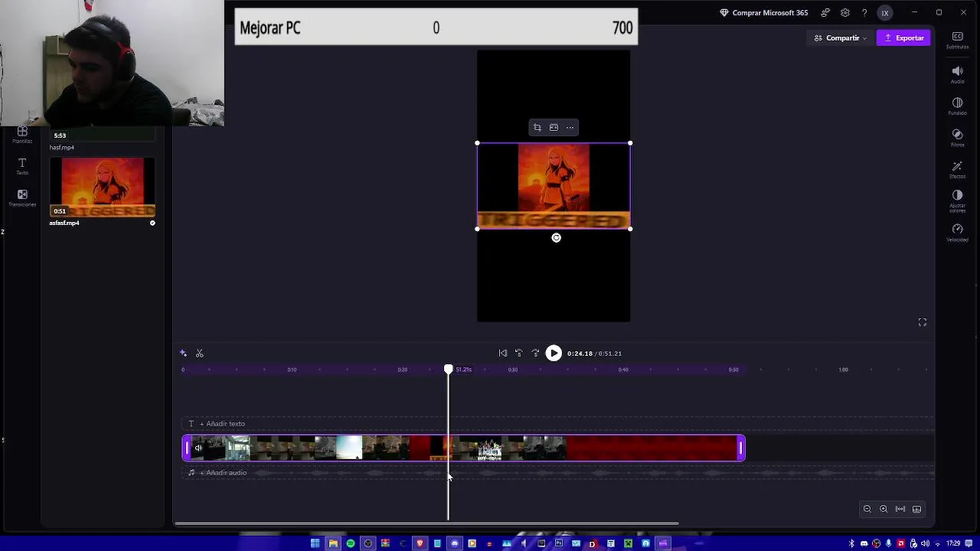This screenshot has width=980, height=551.
Task: Open the Audio properties panel
Action: [x=957, y=74]
